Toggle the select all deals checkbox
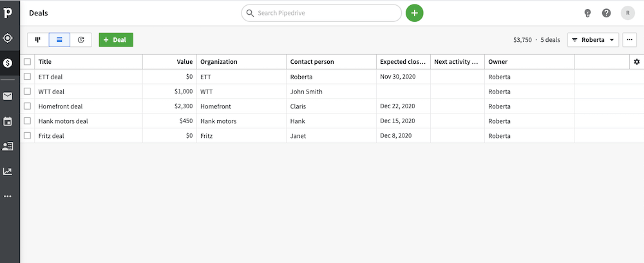This screenshot has height=263, width=644. [x=27, y=62]
